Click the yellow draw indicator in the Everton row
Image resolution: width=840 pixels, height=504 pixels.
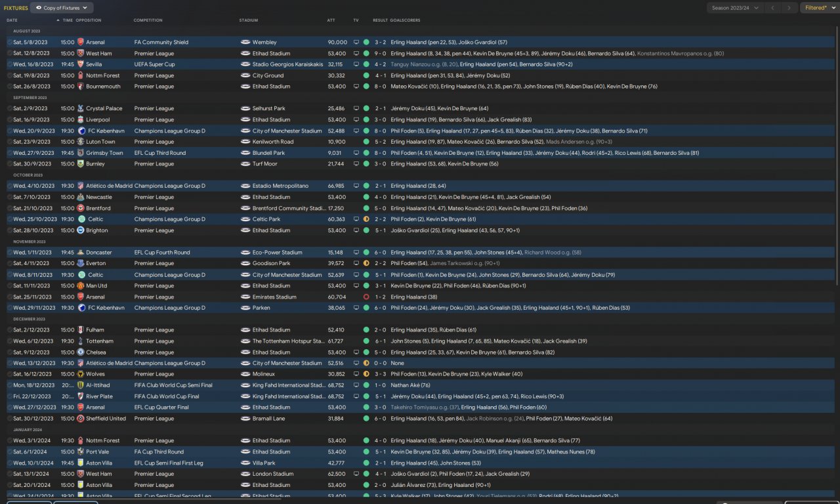tap(366, 263)
